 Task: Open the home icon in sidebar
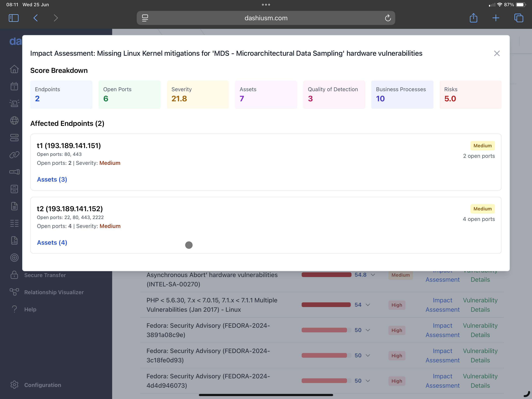(x=14, y=69)
